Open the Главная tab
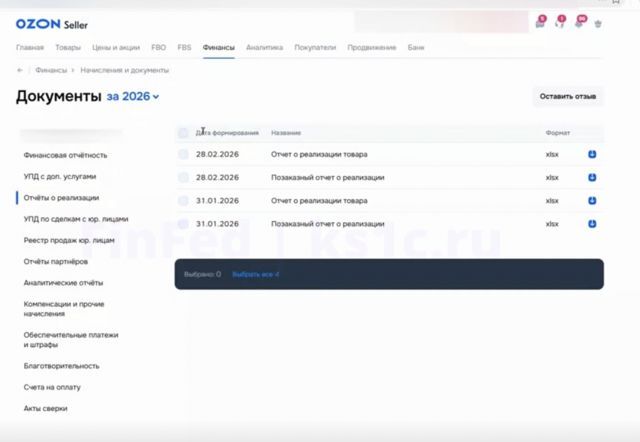The height and width of the screenshot is (442, 640). tap(30, 47)
